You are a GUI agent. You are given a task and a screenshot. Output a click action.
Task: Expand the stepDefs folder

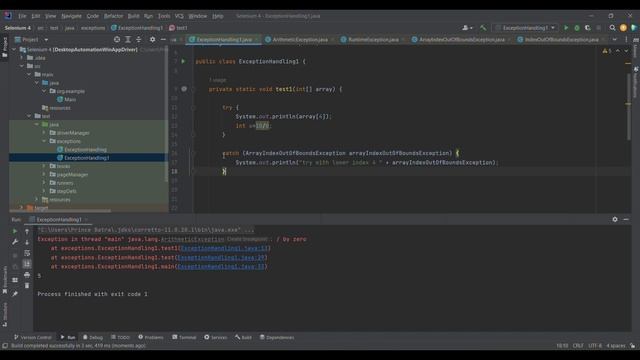tap(44, 191)
